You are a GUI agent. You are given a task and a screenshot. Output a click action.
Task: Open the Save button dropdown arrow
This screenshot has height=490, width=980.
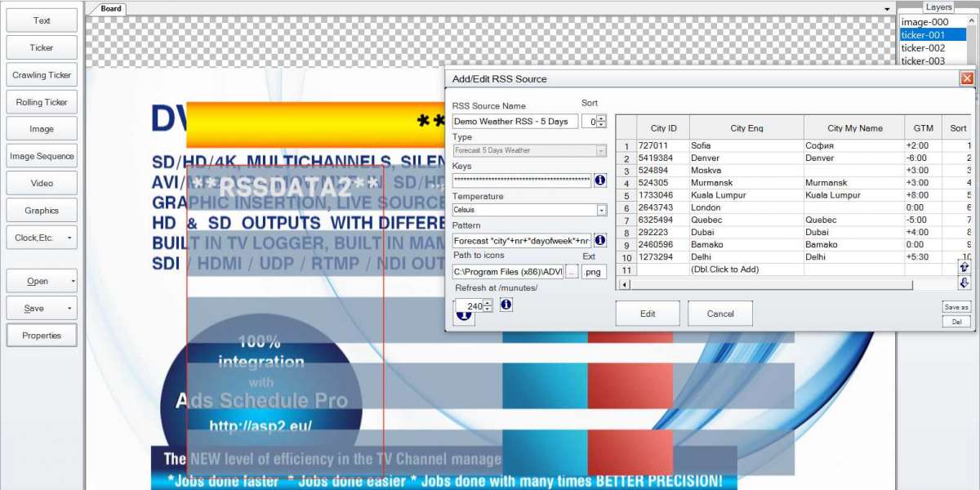(x=73, y=309)
